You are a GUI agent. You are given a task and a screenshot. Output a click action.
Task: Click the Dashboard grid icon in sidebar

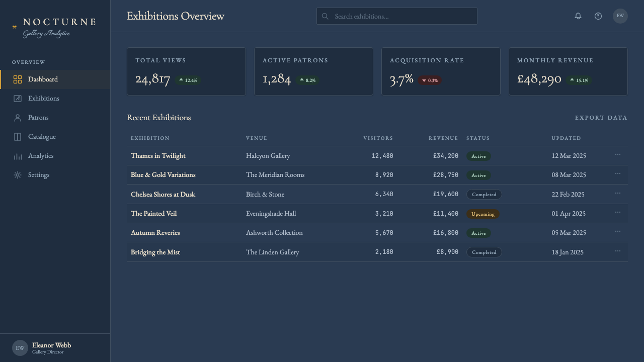coord(18,79)
